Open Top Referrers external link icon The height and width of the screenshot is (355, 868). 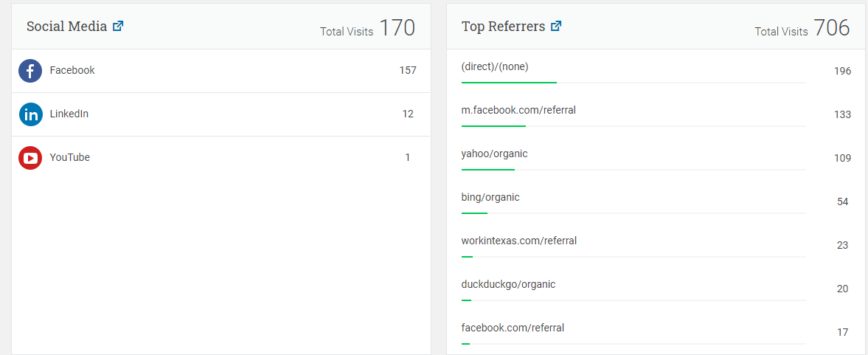556,26
